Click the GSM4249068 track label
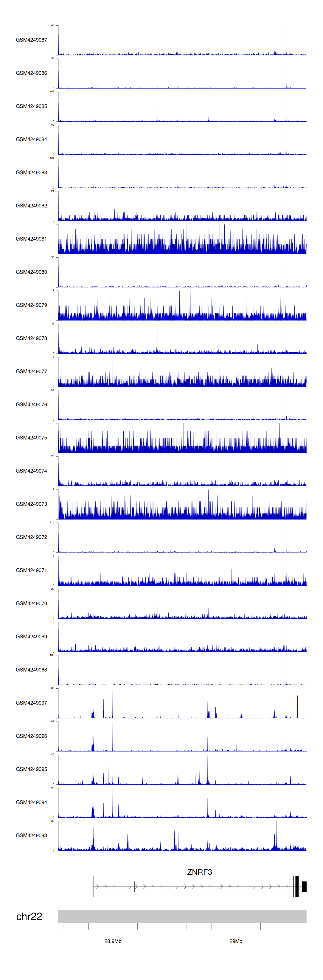 (x=31, y=670)
